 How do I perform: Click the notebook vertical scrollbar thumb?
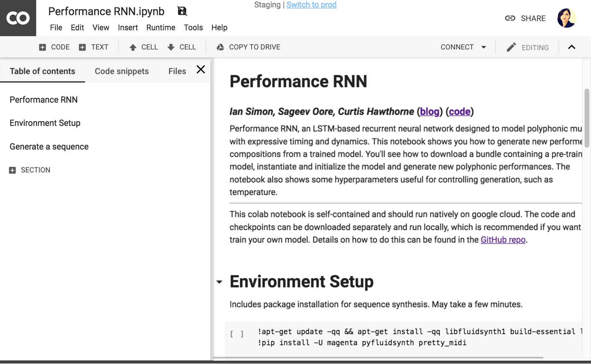coord(587,118)
